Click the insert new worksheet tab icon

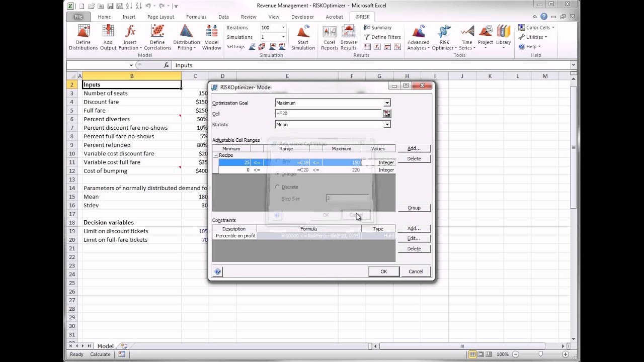click(124, 346)
